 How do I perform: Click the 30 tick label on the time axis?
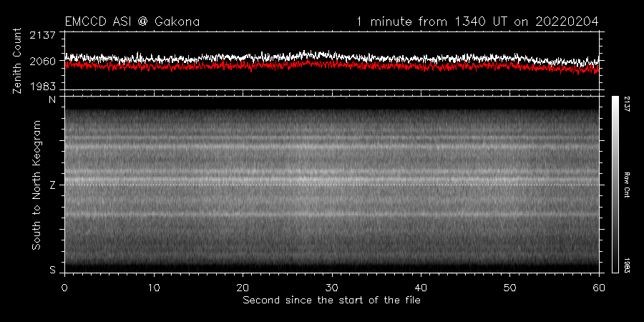pos(331,287)
